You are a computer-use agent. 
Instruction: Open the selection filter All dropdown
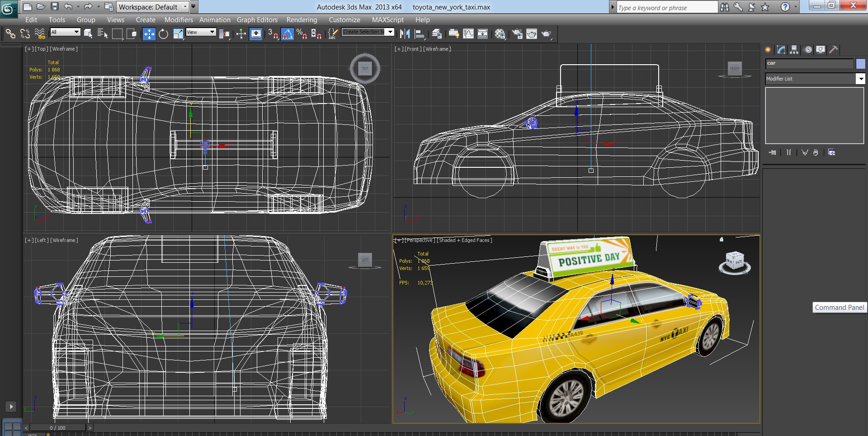click(x=65, y=32)
